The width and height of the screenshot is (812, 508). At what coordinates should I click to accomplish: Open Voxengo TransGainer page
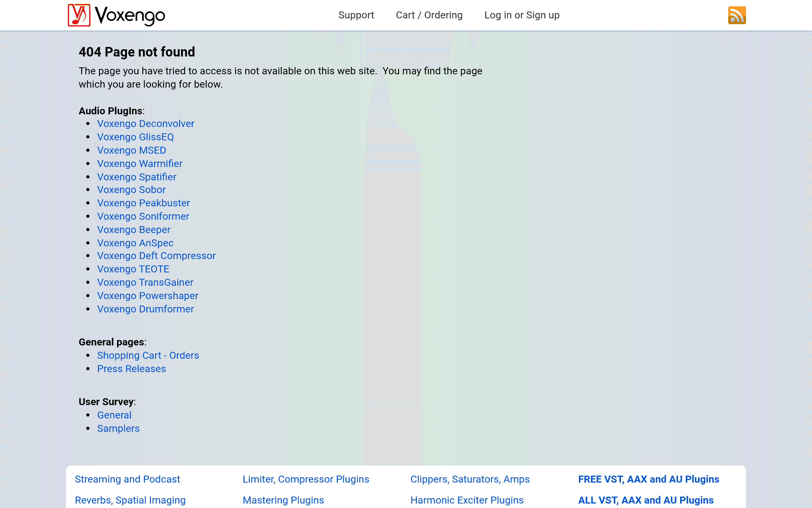pyautogui.click(x=145, y=283)
